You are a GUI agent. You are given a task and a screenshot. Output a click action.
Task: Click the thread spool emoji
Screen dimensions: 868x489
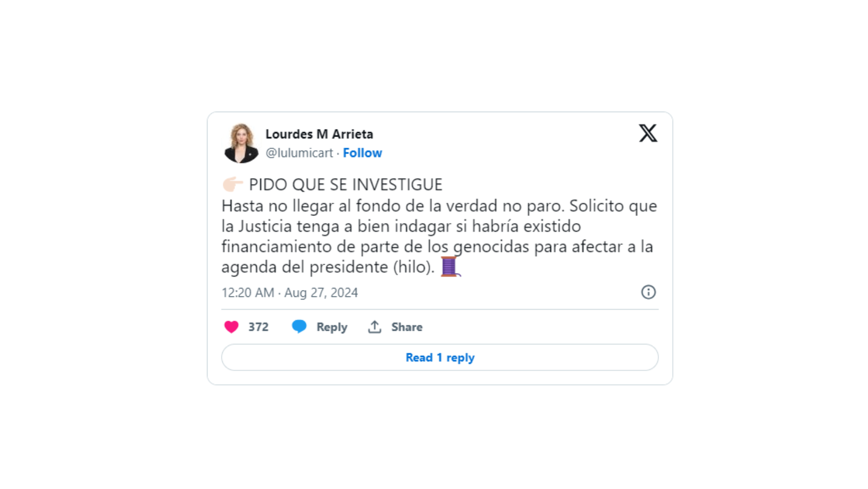click(x=450, y=267)
